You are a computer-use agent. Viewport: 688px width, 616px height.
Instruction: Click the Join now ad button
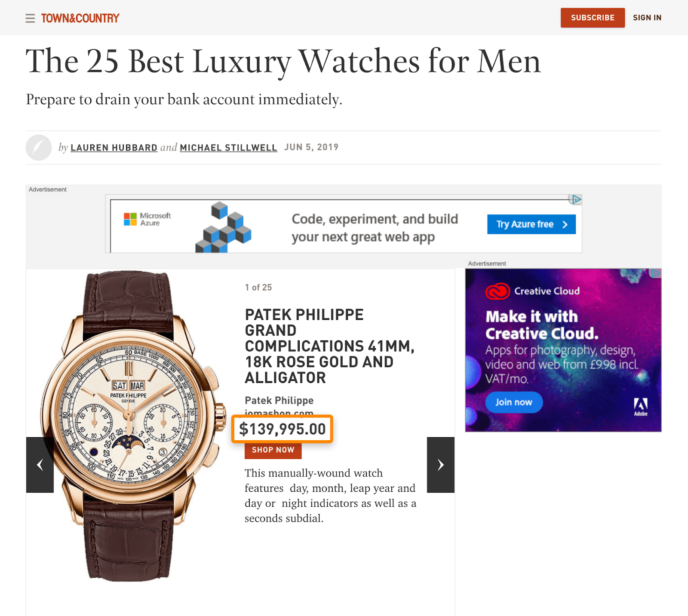point(514,402)
